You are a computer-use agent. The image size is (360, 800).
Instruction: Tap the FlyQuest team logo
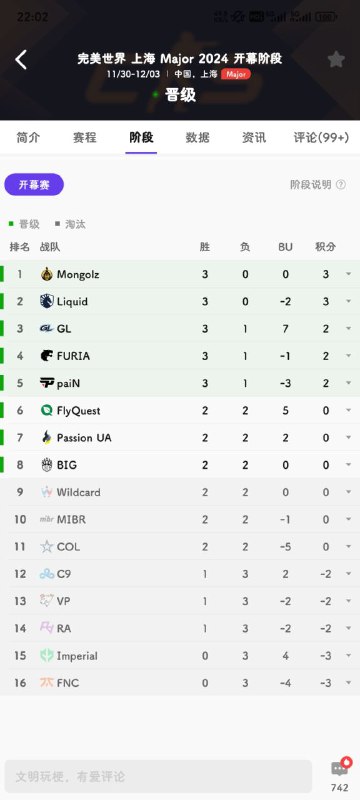click(47, 410)
